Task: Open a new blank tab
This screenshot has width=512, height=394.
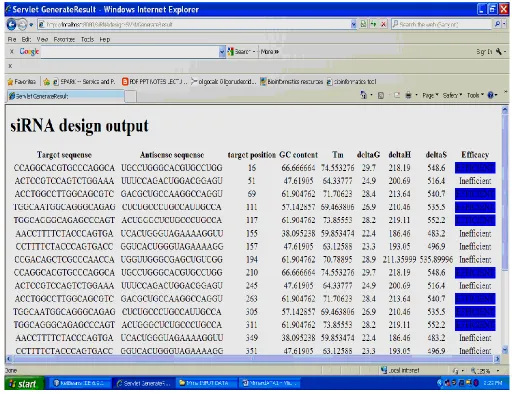Action: [131, 96]
